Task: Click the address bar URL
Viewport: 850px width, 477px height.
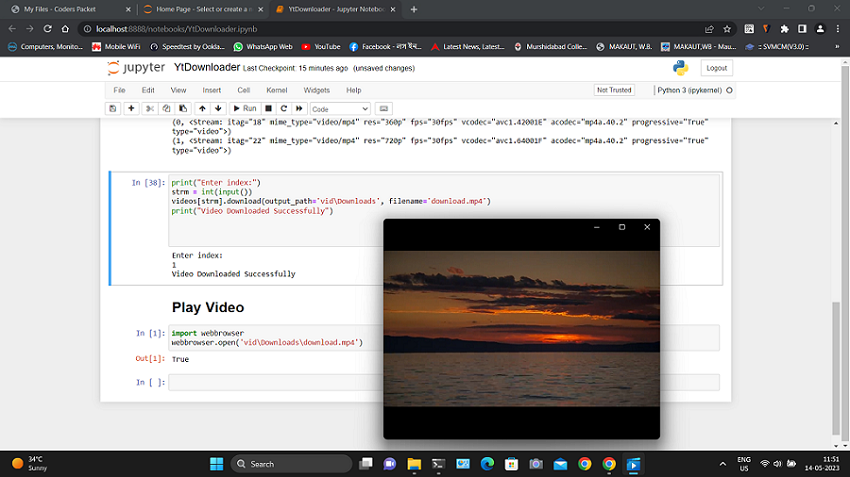Action: point(176,29)
